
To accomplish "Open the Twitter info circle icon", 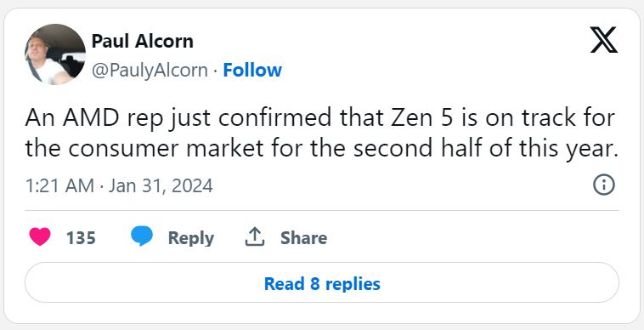I will pos(604,185).
